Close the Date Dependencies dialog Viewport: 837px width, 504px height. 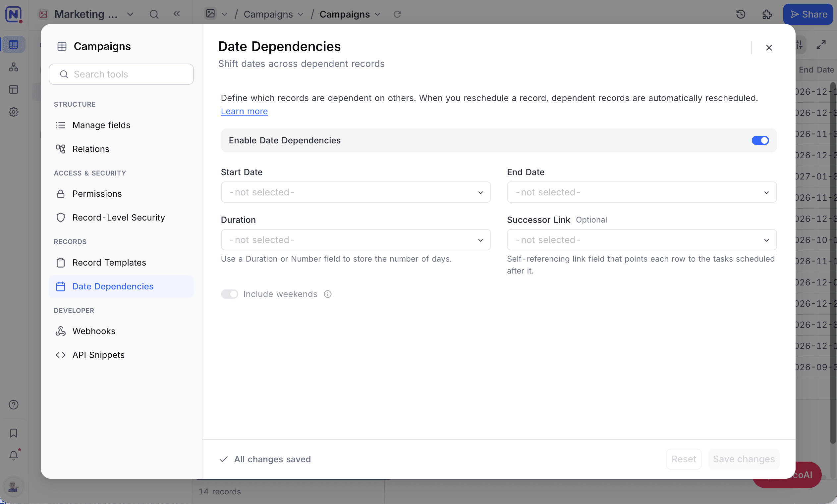(769, 47)
